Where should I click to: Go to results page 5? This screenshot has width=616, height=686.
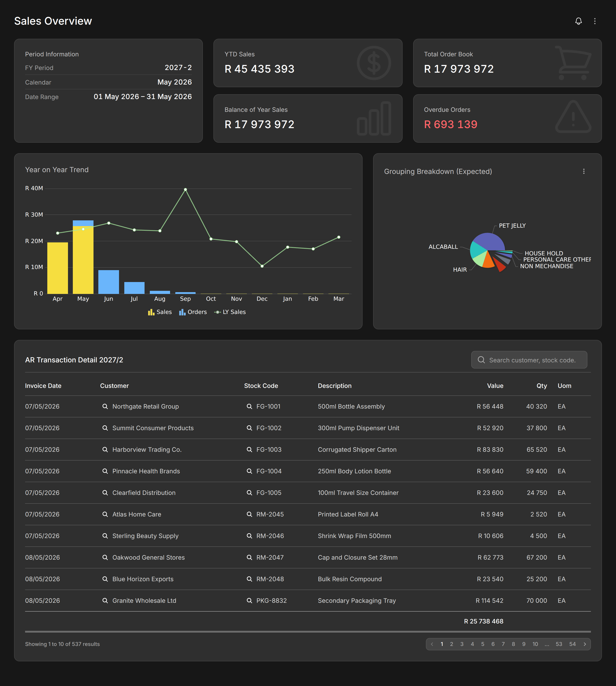click(483, 644)
